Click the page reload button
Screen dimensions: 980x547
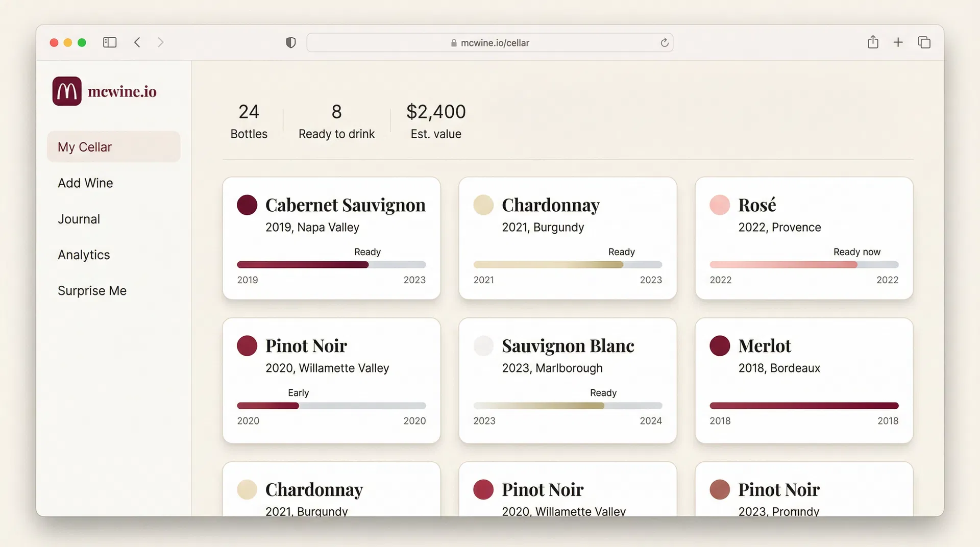point(664,42)
